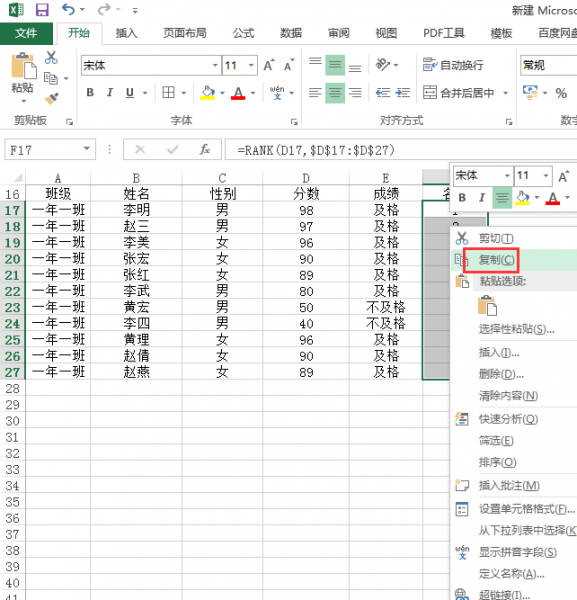
Task: Open clipboard group dialog launcher
Action: click(69, 122)
